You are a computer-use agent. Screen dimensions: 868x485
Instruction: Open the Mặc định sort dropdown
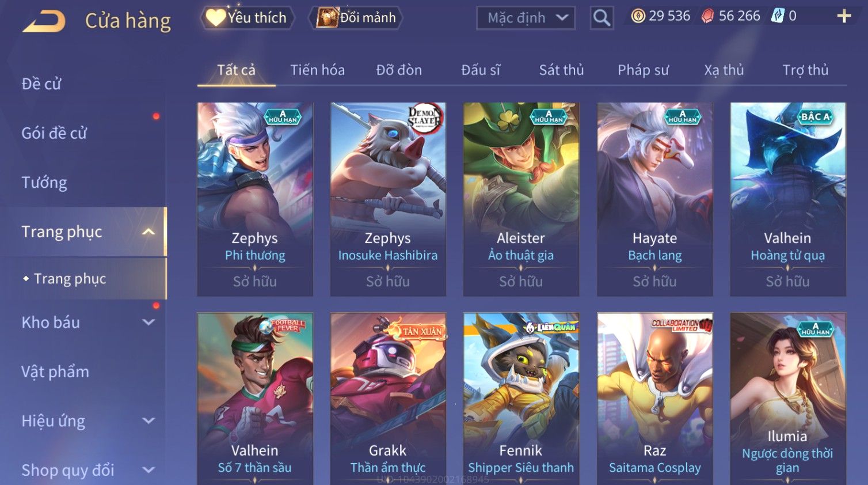[x=526, y=18]
